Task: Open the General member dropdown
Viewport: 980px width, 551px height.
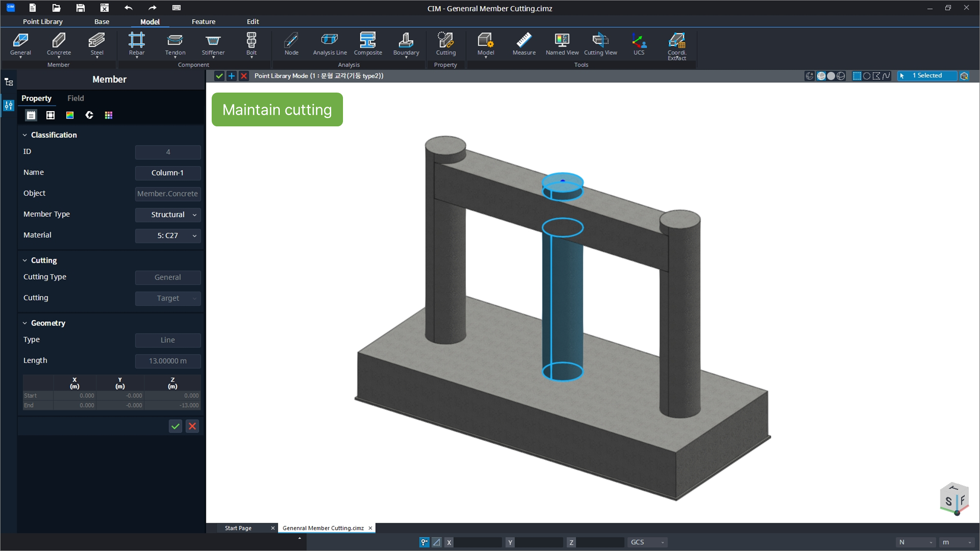Action: click(21, 57)
